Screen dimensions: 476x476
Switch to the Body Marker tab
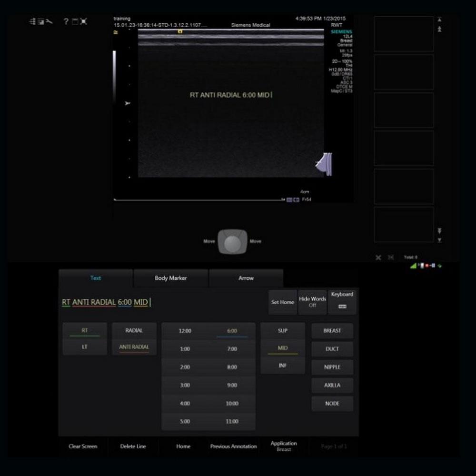click(x=170, y=278)
